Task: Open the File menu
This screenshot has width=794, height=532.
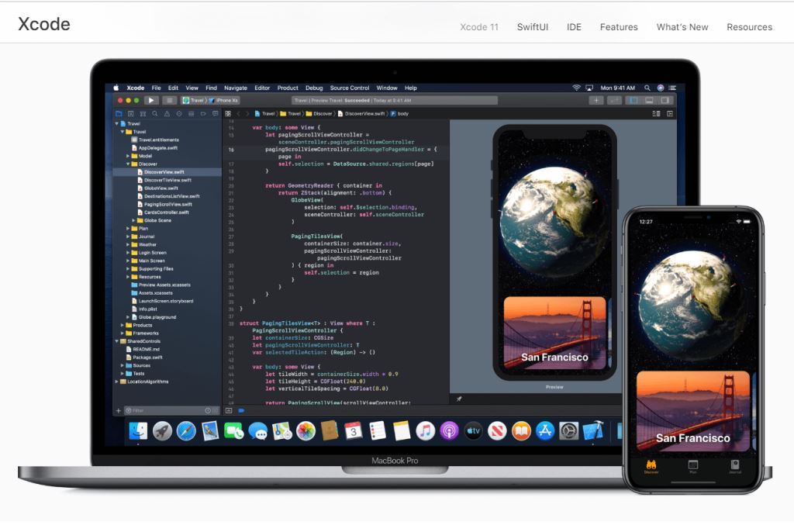Action: (157, 88)
